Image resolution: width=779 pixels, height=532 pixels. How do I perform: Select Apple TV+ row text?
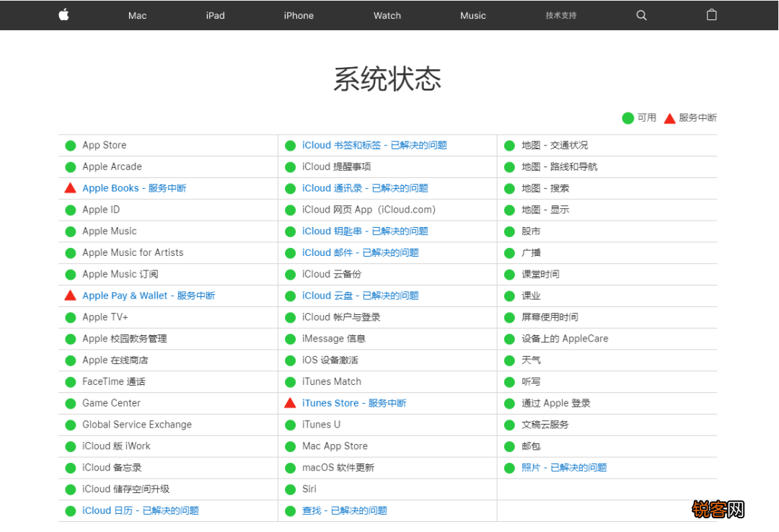click(x=105, y=317)
